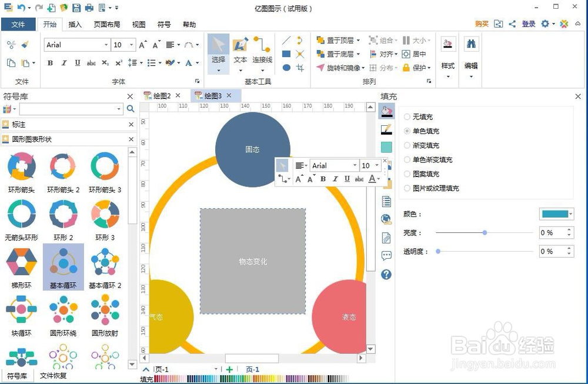Open the 颜色 fill color dropdown
This screenshot has width=588, height=384.
click(571, 214)
